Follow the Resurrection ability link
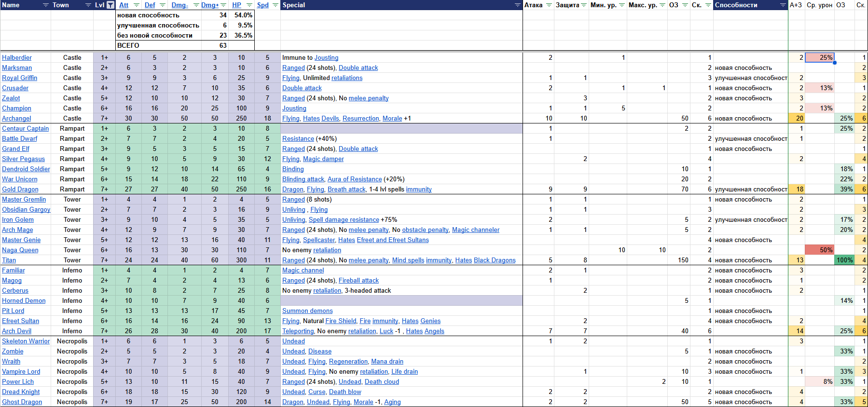Viewport: 868px width, 407px height. (361, 118)
